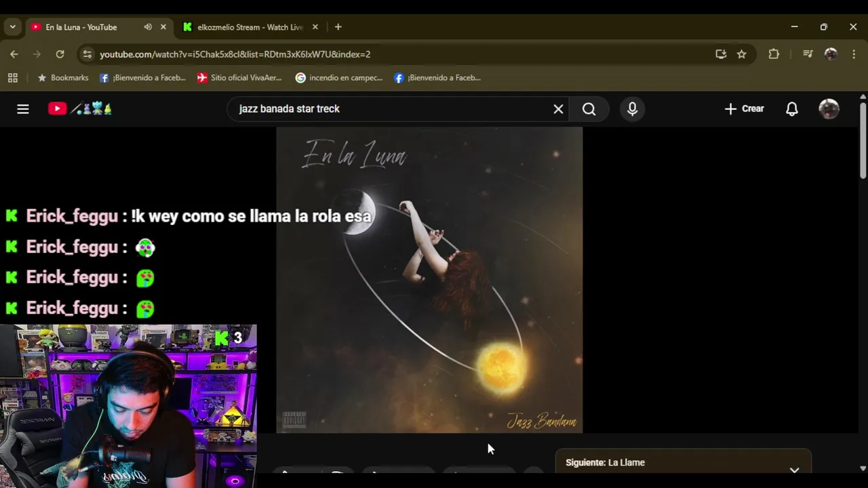868x488 pixels.
Task: Go to YouTube home via logo
Action: pos(80,108)
